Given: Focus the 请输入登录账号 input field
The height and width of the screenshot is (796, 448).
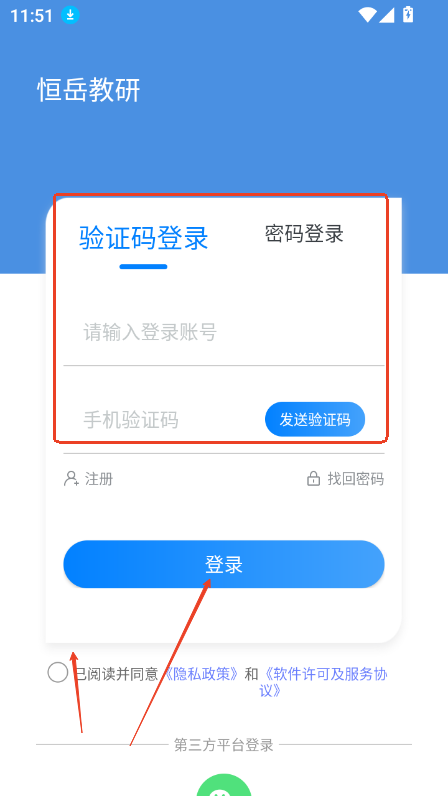Looking at the screenshot, I should coord(224,333).
